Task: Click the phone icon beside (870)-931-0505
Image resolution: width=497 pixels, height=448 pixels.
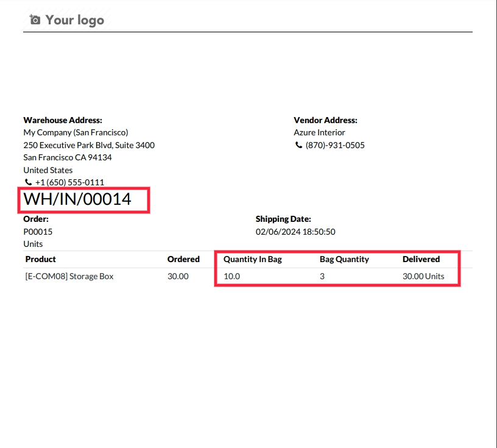Action: (298, 145)
